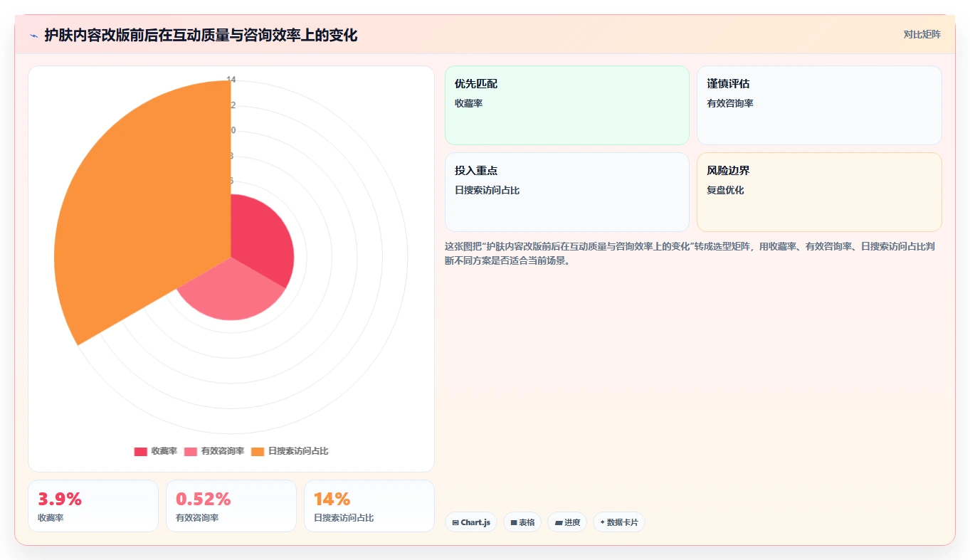Select the 进度 tag chip
Image resolution: width=970 pixels, height=560 pixels.
(x=567, y=522)
